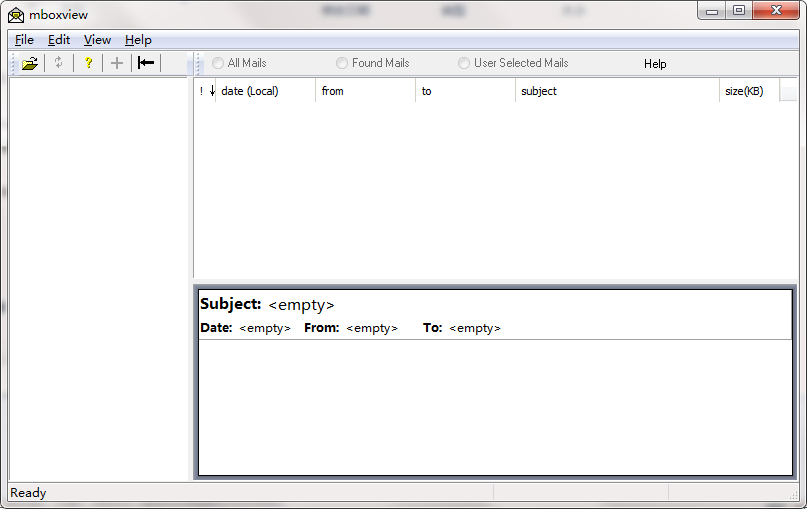Click the yellow question mark icon
This screenshot has height=509, width=807.
88,63
